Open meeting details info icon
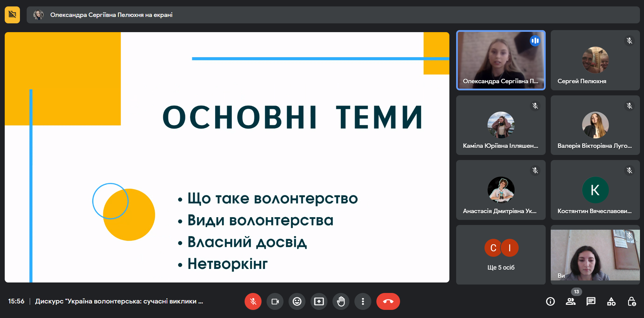 [x=550, y=301]
